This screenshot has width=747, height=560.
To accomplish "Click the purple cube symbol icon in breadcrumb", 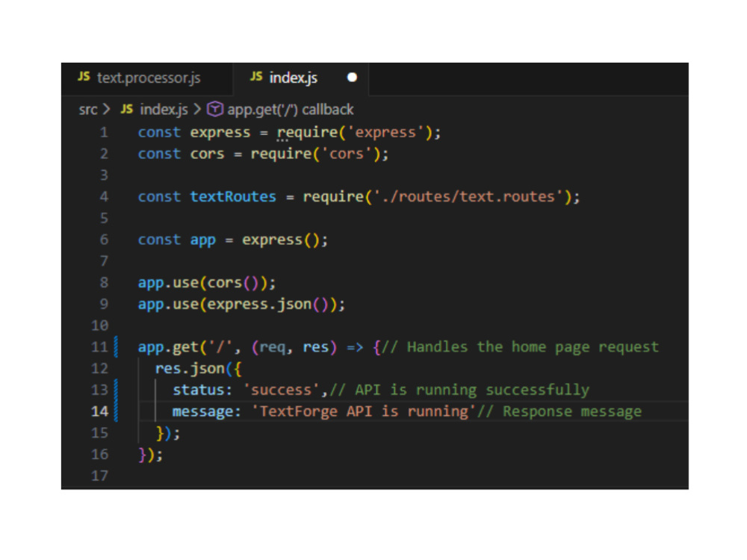I will click(x=215, y=109).
